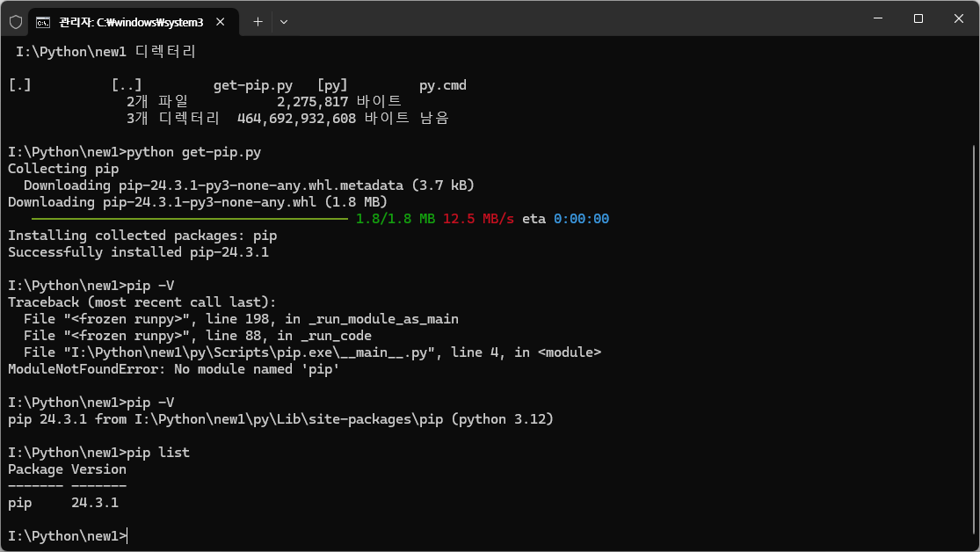This screenshot has width=980, height=552.
Task: Click the 'ModuleNotFoundError' error line
Action: [x=174, y=369]
